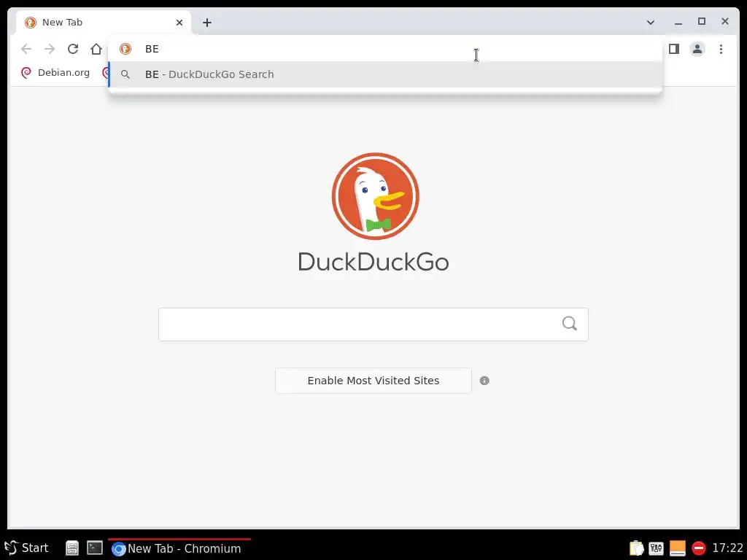Screen dimensions: 747x560
Task: Click the browser Back arrow
Action: coord(26,49)
